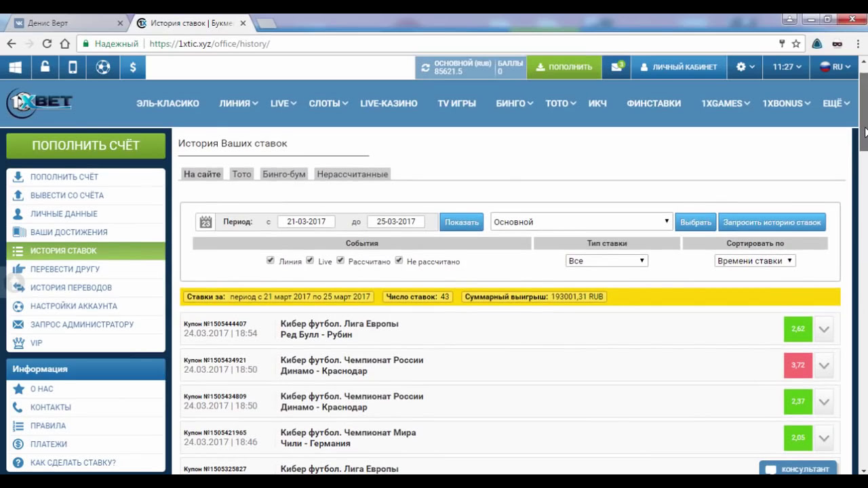The height and width of the screenshot is (488, 868).
Task: Click the thumbs-up icon next to Перевести другу
Action: click(18, 269)
